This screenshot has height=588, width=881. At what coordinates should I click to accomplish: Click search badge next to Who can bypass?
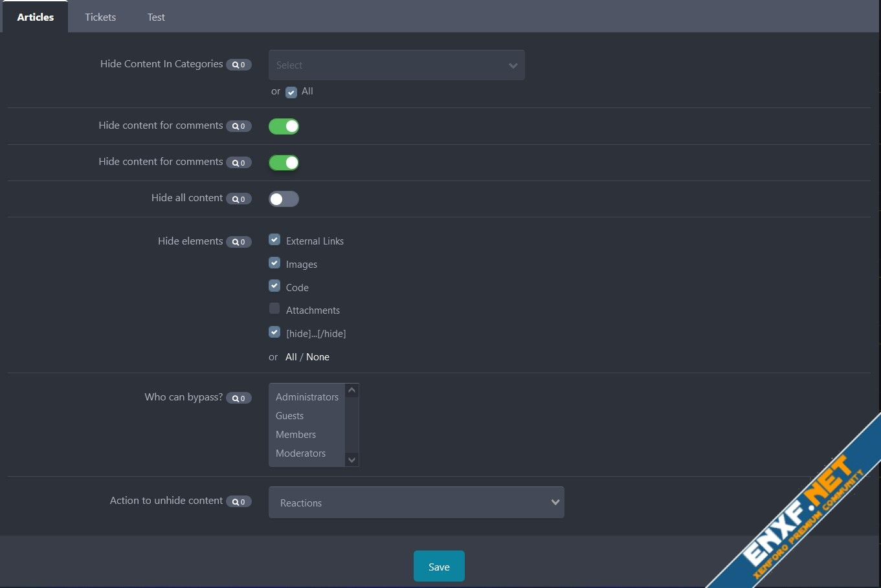(x=238, y=398)
